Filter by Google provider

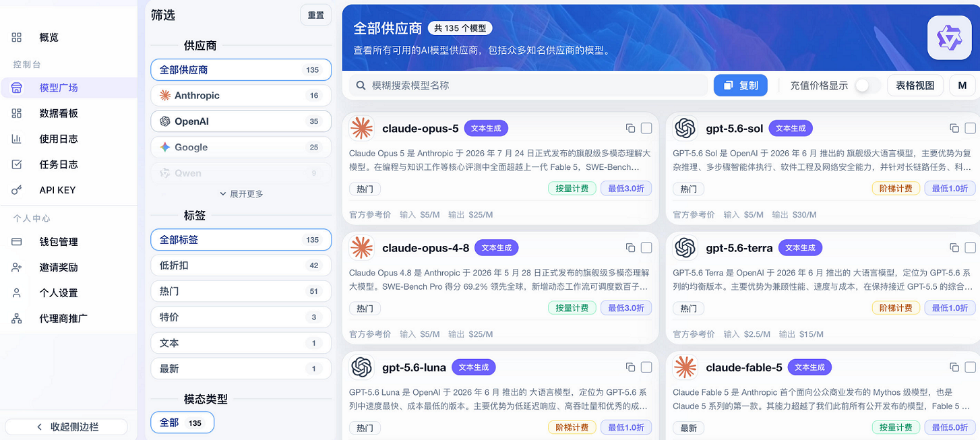pyautogui.click(x=241, y=147)
